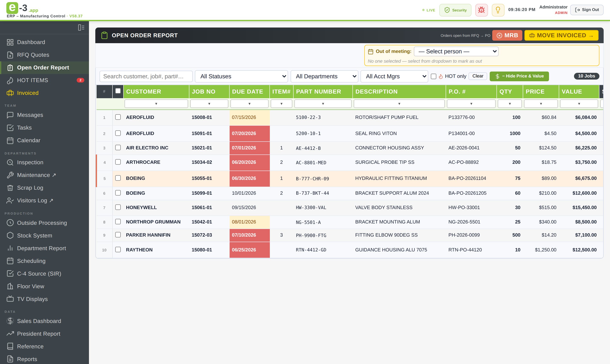Open HOT ITEMS flame icon
610x364 pixels.
[10, 80]
